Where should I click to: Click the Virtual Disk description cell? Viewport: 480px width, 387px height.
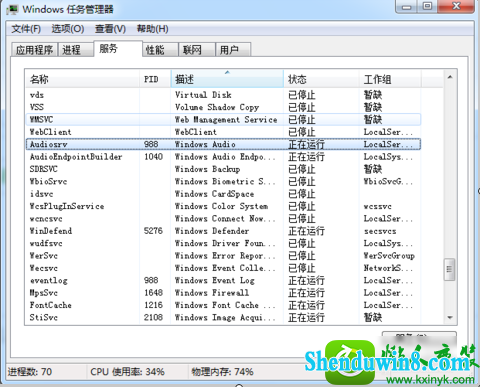[x=203, y=95]
